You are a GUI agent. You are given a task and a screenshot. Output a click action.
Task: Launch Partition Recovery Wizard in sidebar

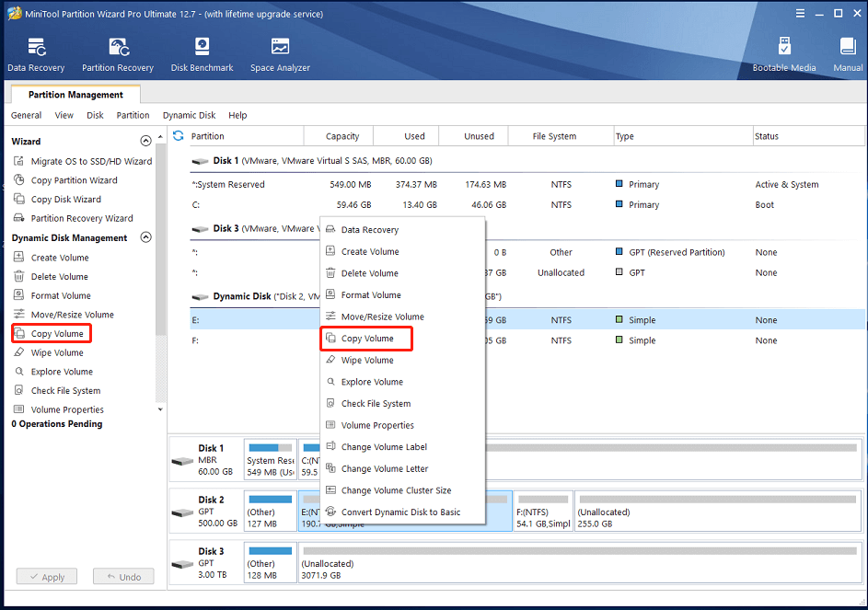click(x=73, y=218)
